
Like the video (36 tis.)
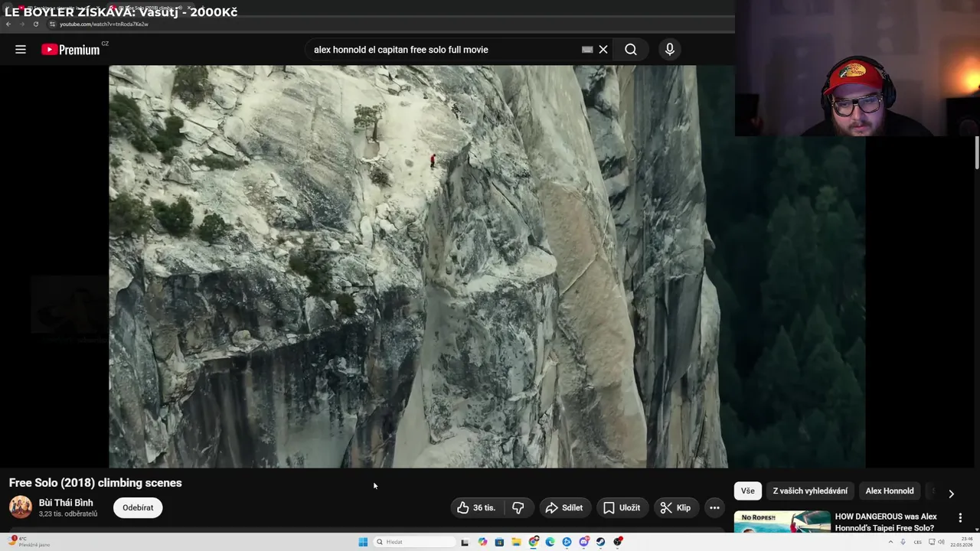click(x=477, y=507)
